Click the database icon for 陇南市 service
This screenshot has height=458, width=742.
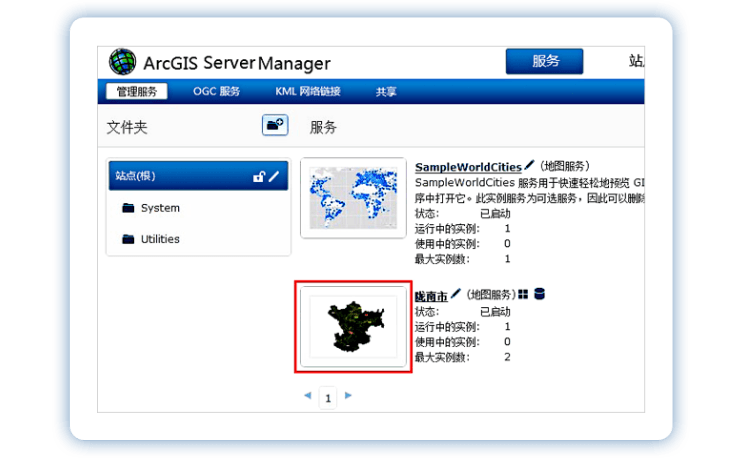[539, 294]
